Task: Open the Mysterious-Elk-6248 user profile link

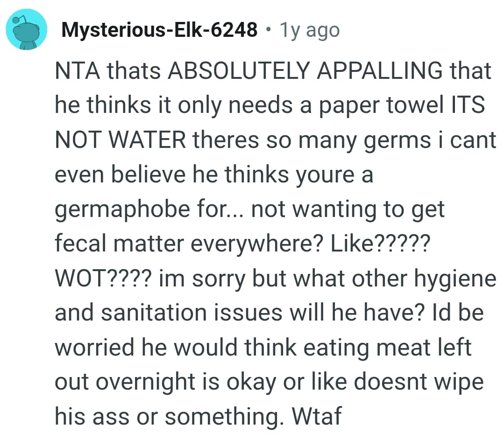Action: tap(159, 30)
